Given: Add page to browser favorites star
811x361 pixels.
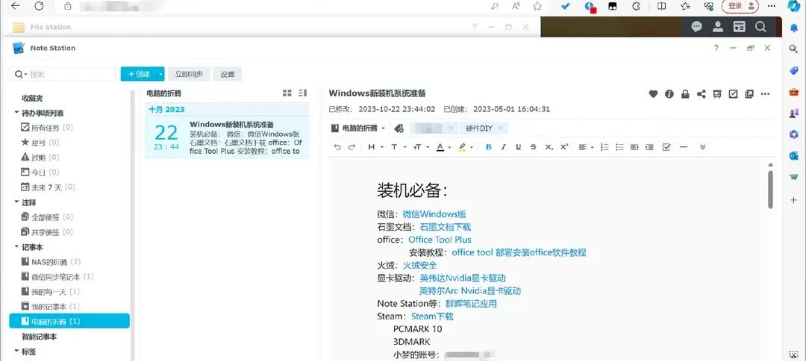Looking at the screenshot, I should [537, 6].
